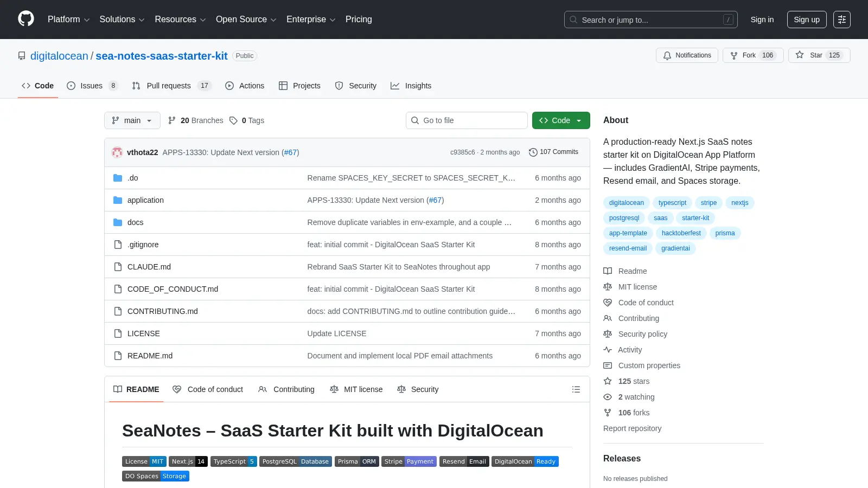Click the heart icon beside Code of conduct in About

coord(608,303)
